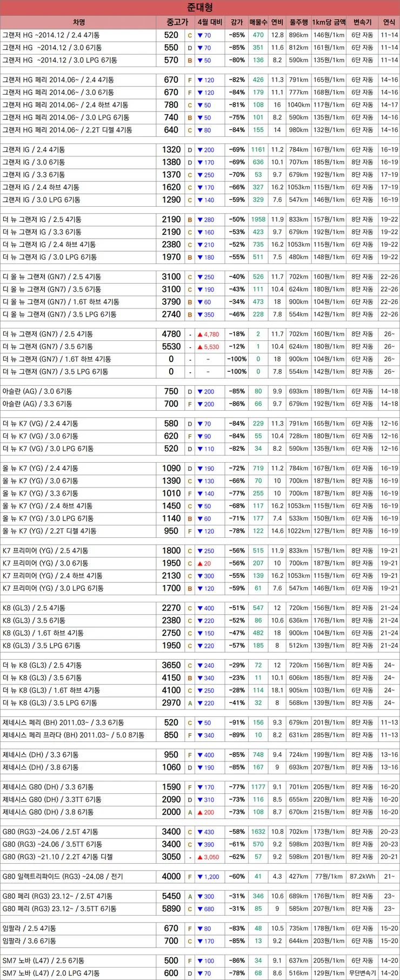Select the 중고가 column header

coord(177,22)
